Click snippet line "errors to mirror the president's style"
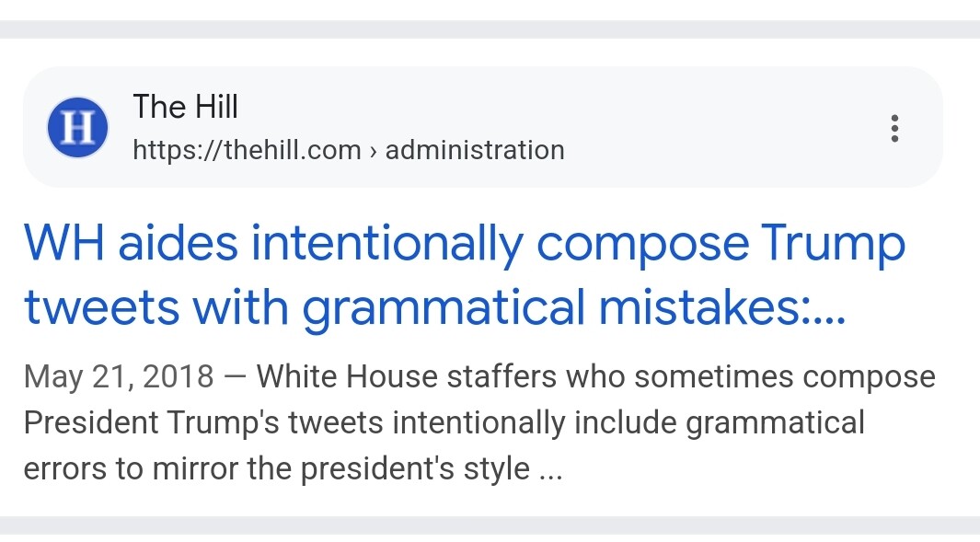The image size is (980, 542). [x=276, y=468]
